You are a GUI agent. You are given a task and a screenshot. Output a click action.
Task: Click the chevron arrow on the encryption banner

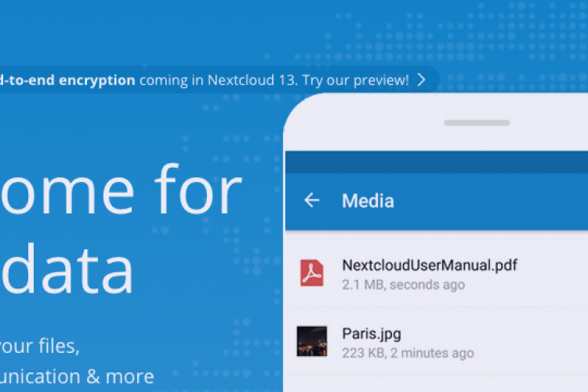[x=422, y=80]
